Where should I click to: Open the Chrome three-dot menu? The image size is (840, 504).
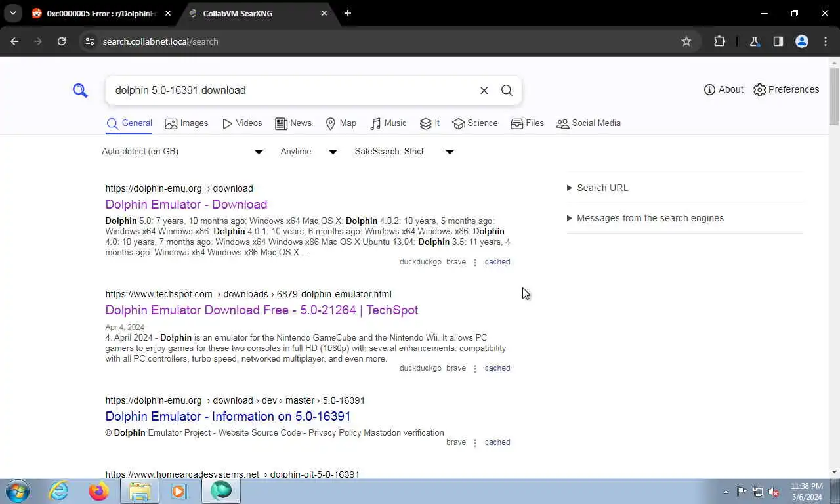pyautogui.click(x=826, y=41)
